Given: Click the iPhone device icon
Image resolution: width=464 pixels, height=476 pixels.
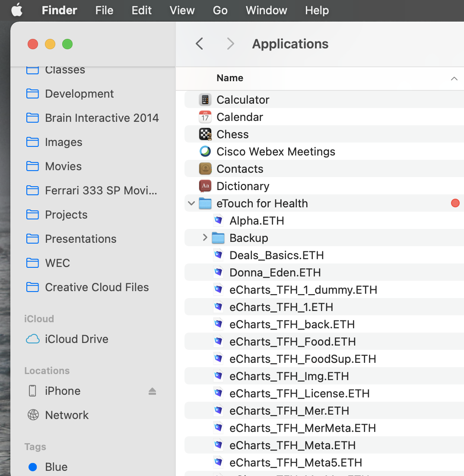Looking at the screenshot, I should 32,391.
